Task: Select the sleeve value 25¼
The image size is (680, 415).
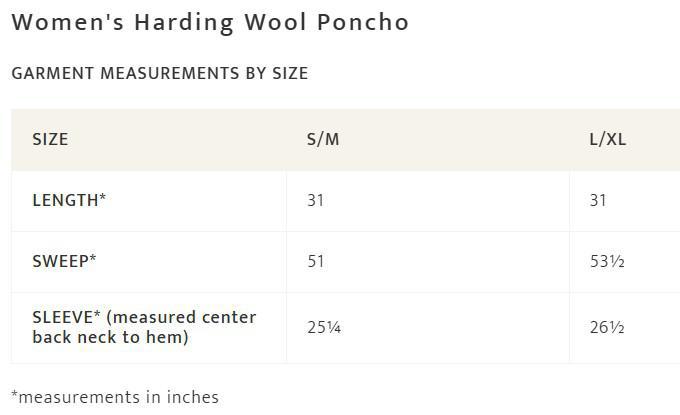Action: 324,327
